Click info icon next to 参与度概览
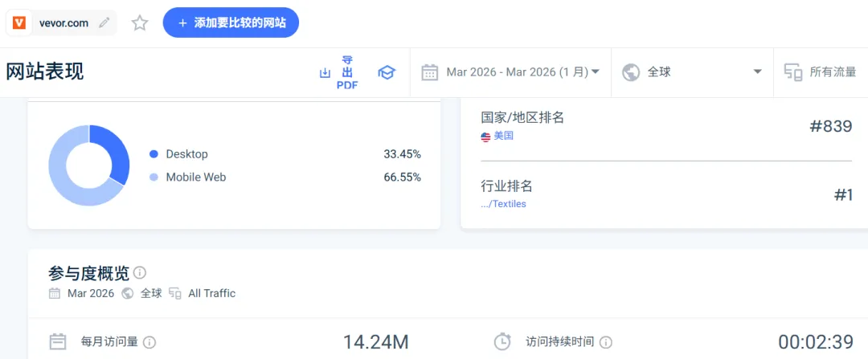Image resolution: width=868 pixels, height=359 pixels. (x=140, y=273)
